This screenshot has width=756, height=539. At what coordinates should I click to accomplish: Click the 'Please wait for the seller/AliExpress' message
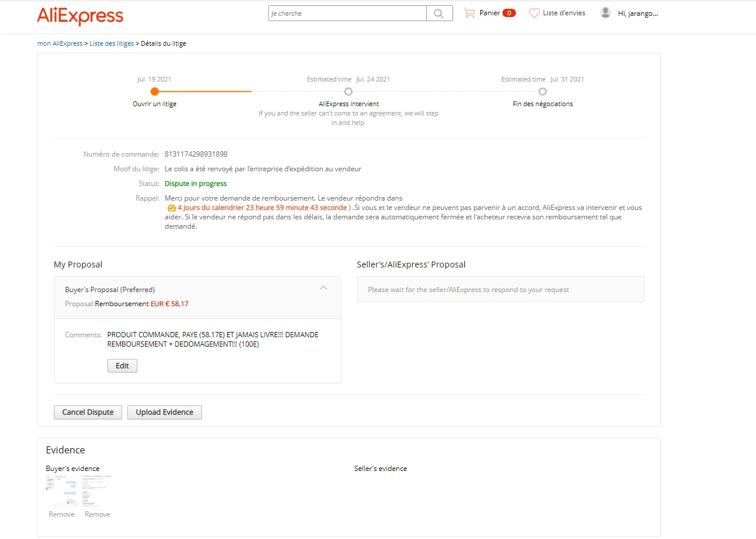click(468, 290)
